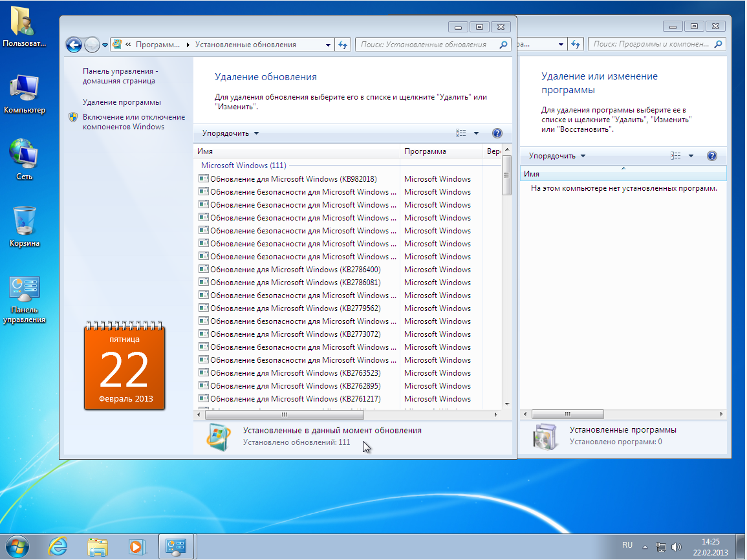Open the Упорядочить dropdown in updates window
The image size is (747, 560).
(x=230, y=133)
